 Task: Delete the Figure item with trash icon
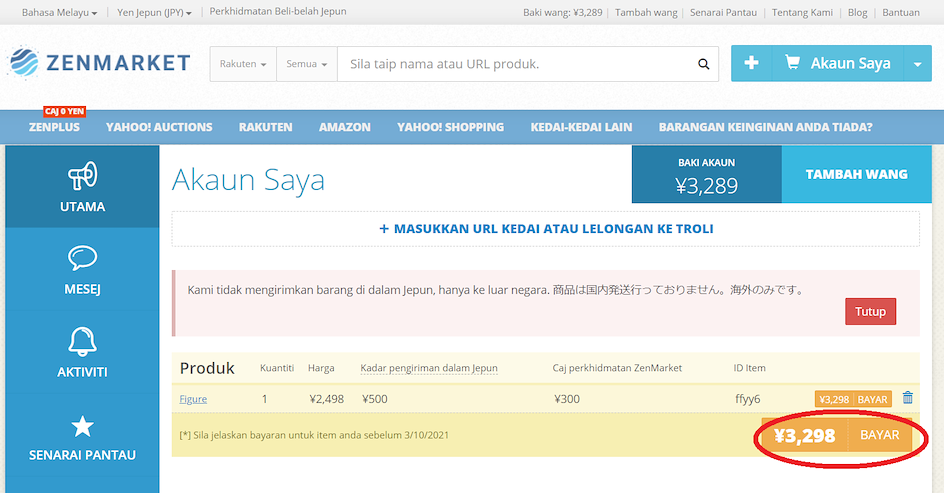pyautogui.click(x=907, y=398)
